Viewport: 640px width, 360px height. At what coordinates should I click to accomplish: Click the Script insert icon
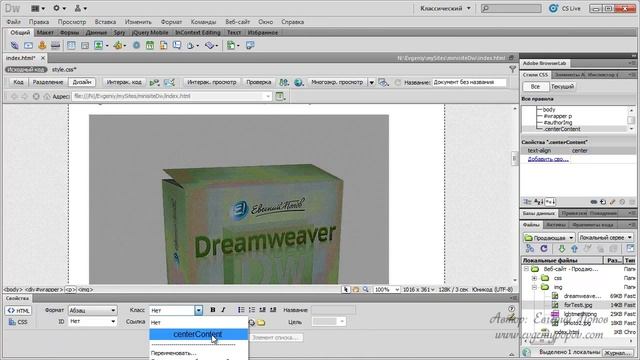pyautogui.click(x=209, y=45)
